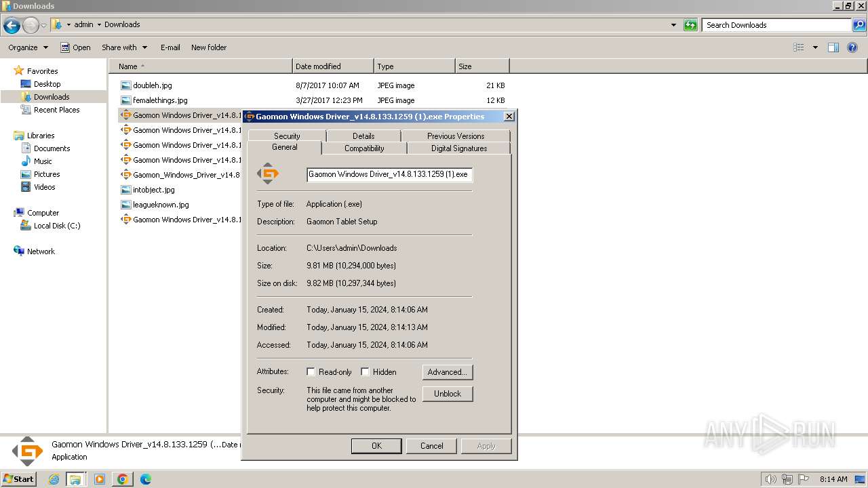This screenshot has width=868, height=488.
Task: Select the leagueknown.jpg file icon
Action: [x=125, y=205]
